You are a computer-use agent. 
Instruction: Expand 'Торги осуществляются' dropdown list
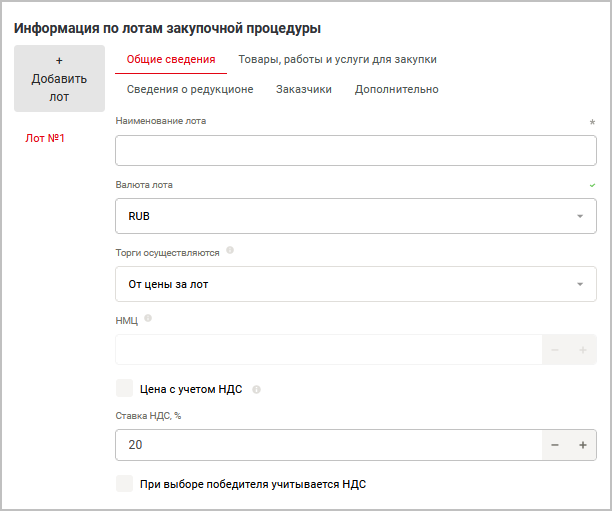coord(356,284)
